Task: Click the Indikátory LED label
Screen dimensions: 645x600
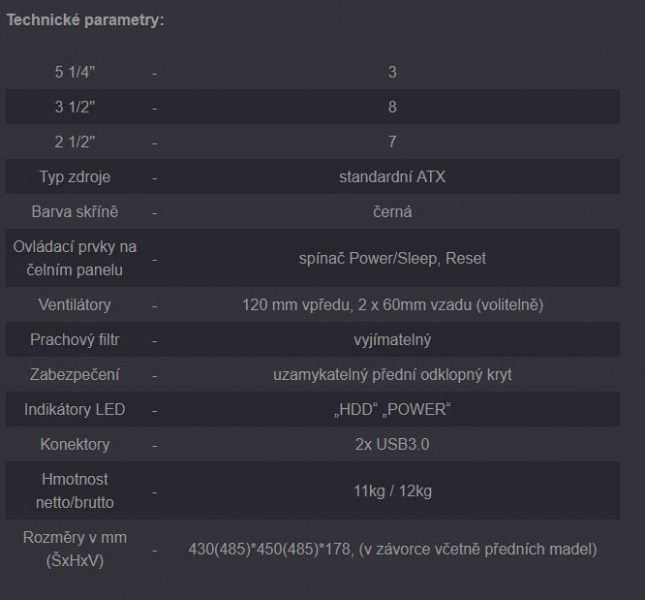Action: tap(75, 410)
